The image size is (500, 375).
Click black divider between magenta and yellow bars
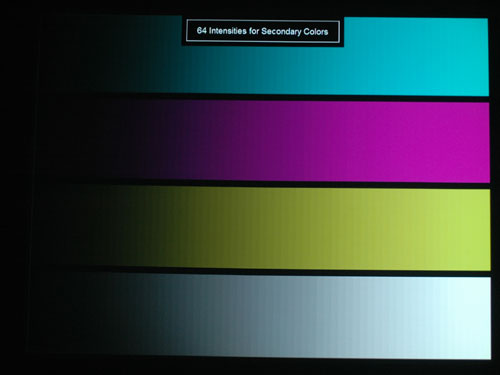pyautogui.click(x=263, y=184)
